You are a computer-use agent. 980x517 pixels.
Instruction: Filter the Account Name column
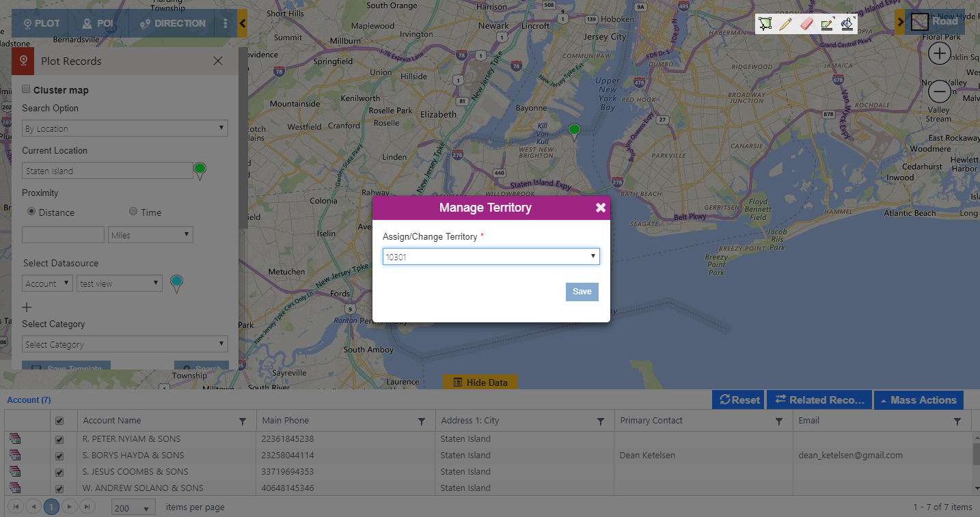pos(243,421)
